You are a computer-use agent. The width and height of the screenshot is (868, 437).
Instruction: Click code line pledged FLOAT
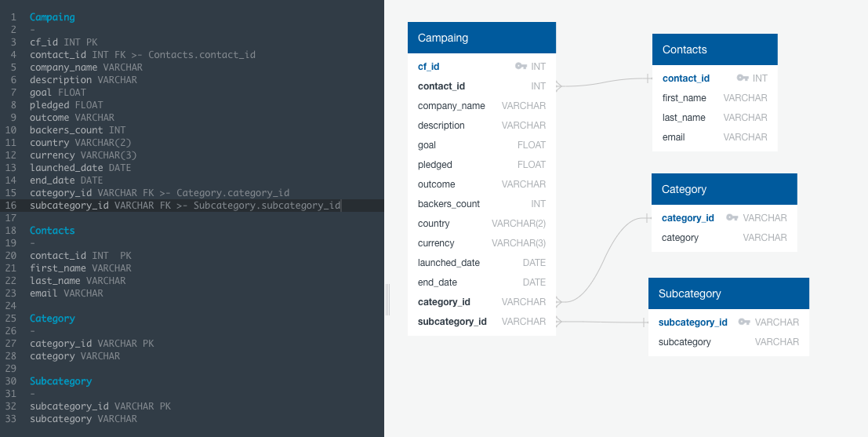[x=67, y=104]
